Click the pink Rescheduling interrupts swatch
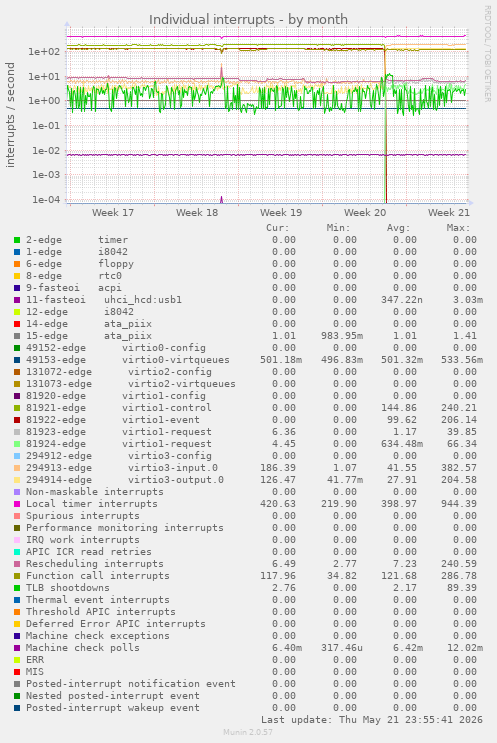Screen dimensions: 497x743 [x=17, y=564]
